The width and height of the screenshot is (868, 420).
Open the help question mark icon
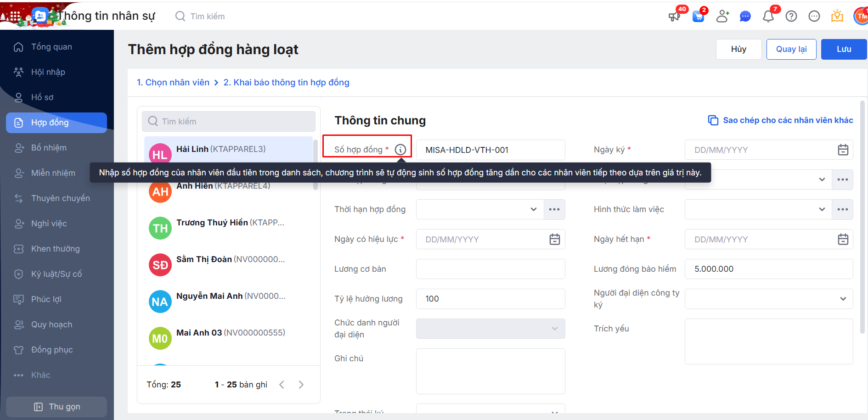pyautogui.click(x=791, y=17)
